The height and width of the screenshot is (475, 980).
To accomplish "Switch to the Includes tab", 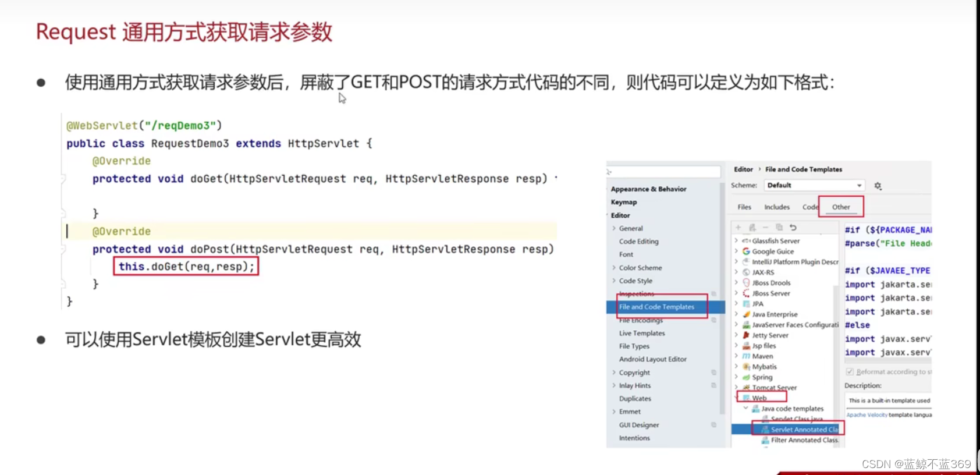I will coord(777,207).
